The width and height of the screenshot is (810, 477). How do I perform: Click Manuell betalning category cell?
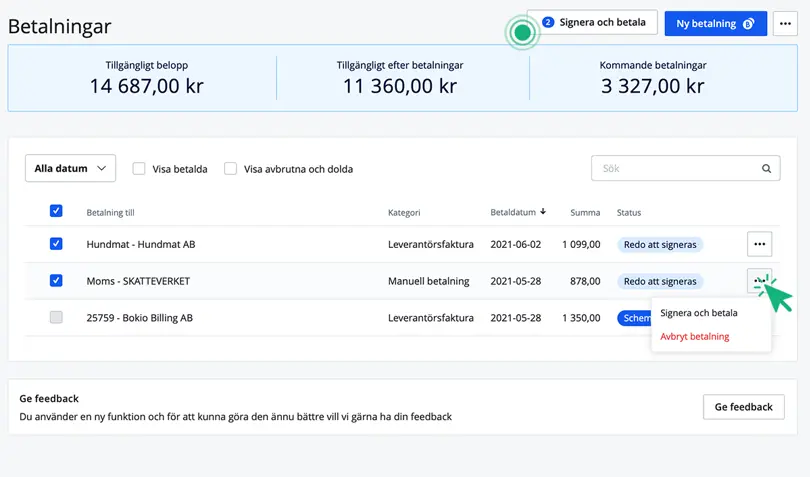pyautogui.click(x=428, y=281)
